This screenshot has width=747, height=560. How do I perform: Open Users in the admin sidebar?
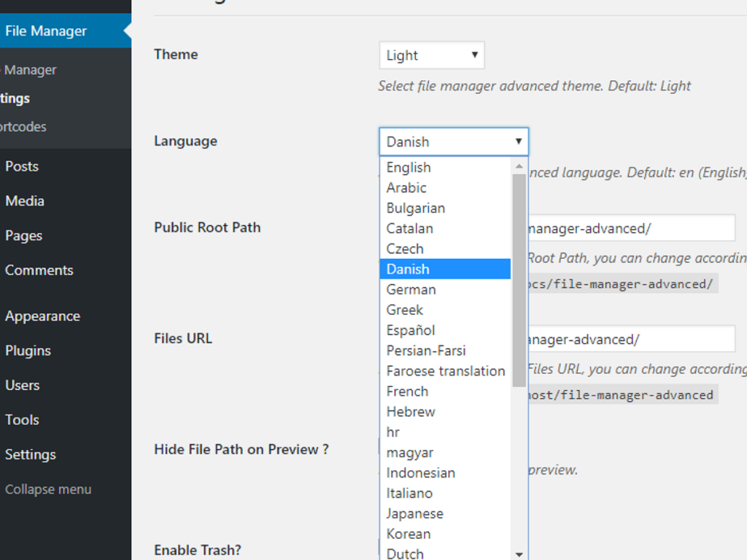coord(22,385)
